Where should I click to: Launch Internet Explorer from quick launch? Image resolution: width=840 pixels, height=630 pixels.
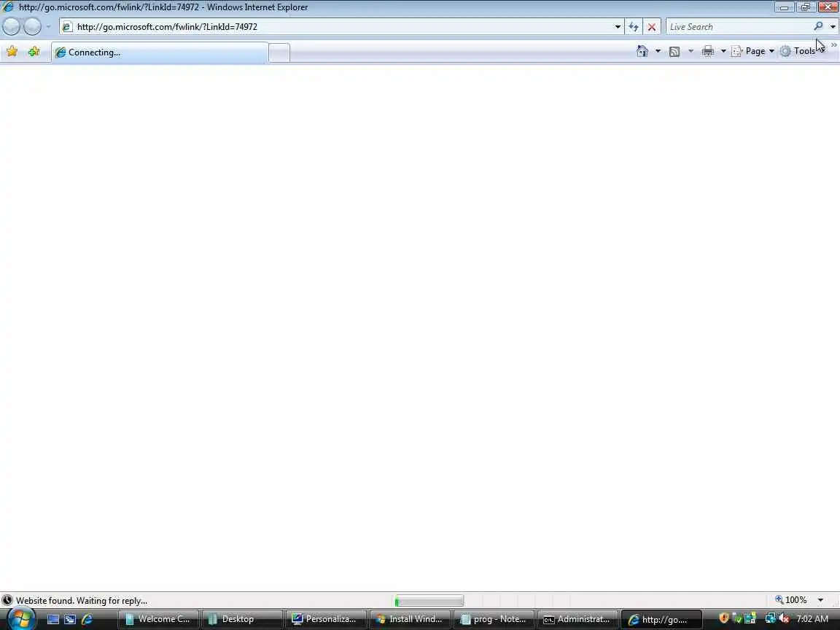point(87,619)
